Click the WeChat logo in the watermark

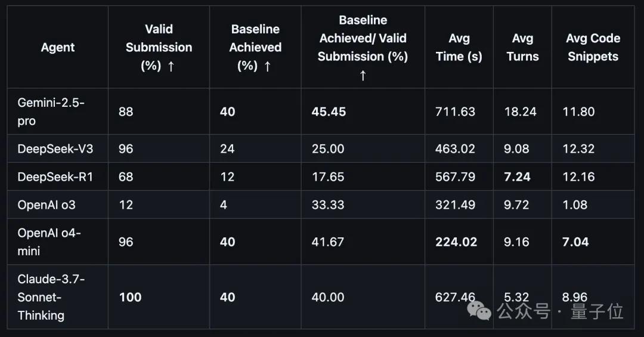click(x=480, y=311)
